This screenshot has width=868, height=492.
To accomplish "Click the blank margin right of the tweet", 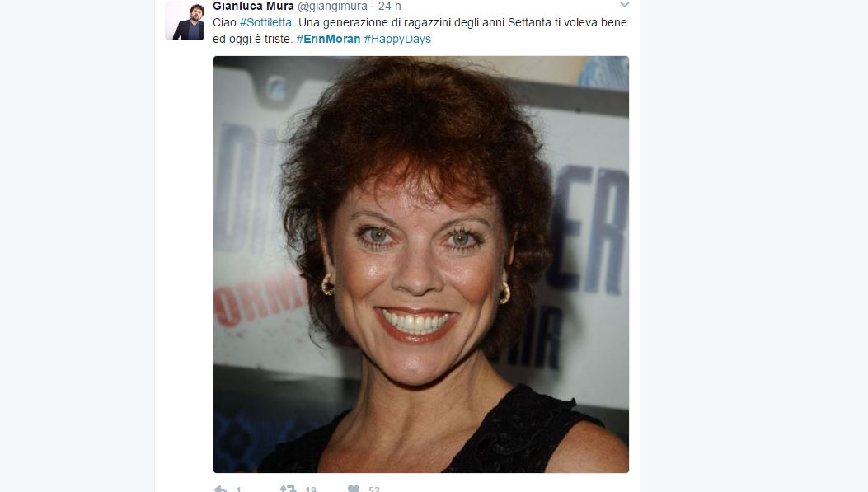I will 754,246.
